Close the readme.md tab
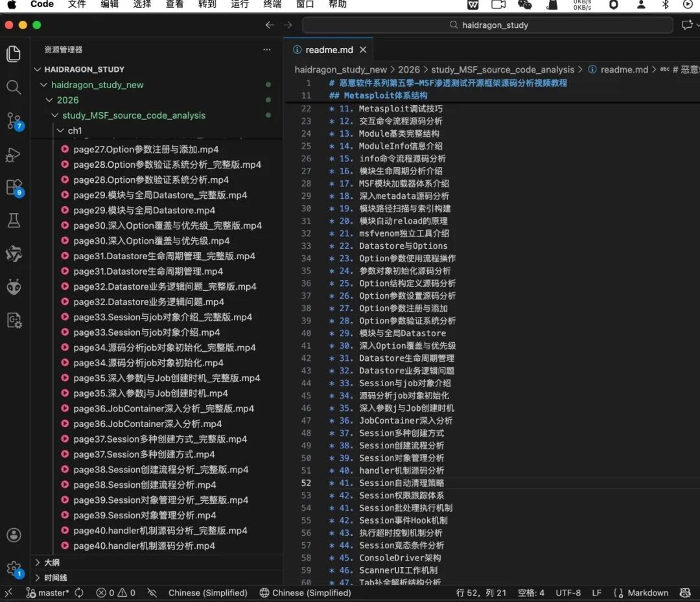 tap(363, 49)
